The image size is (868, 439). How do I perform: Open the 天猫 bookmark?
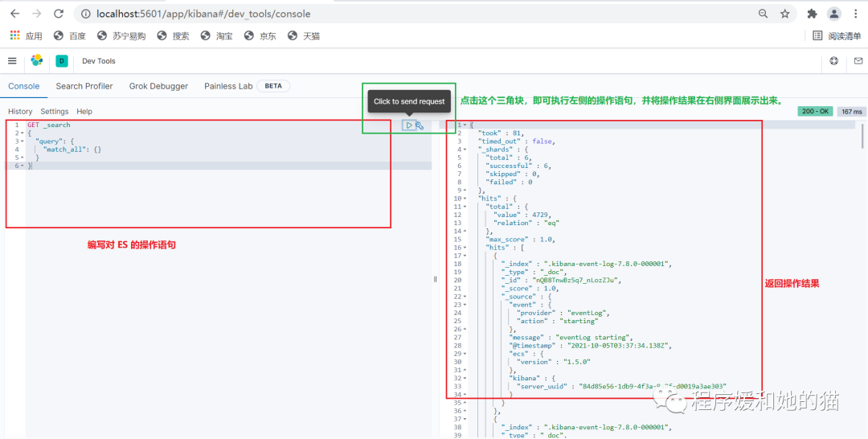[x=304, y=36]
